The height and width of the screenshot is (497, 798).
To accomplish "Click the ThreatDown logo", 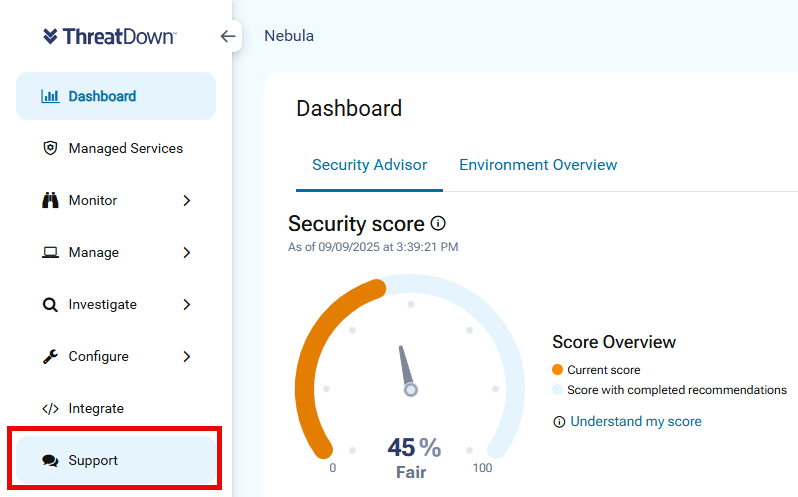I will (x=109, y=36).
